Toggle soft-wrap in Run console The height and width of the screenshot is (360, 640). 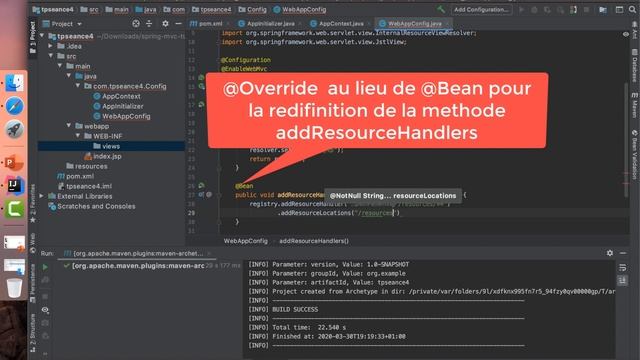[622, 268]
